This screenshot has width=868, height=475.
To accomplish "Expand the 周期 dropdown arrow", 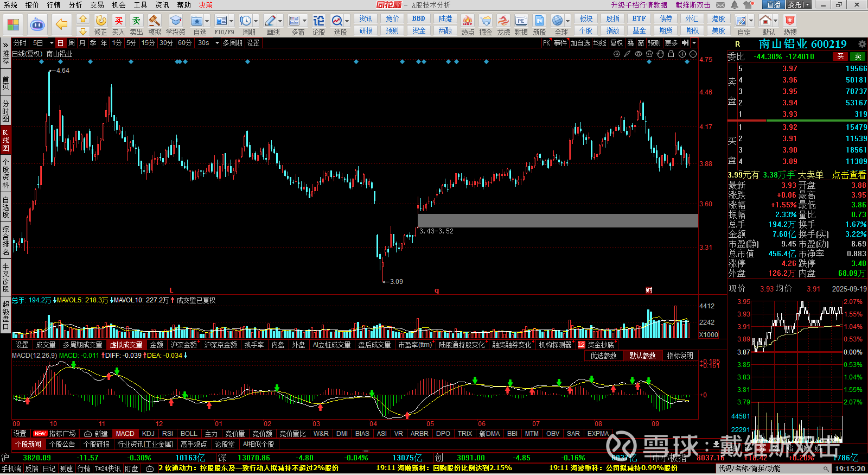I will pos(256,21).
